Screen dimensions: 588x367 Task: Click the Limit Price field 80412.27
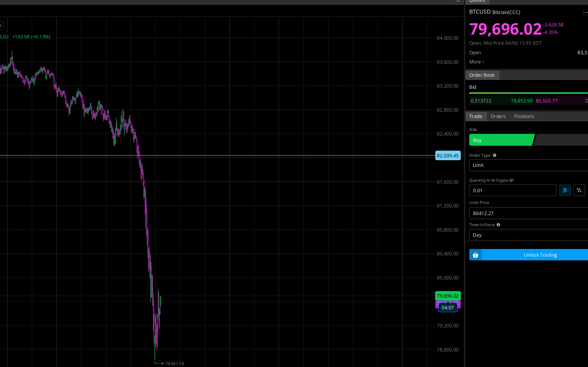(529, 213)
